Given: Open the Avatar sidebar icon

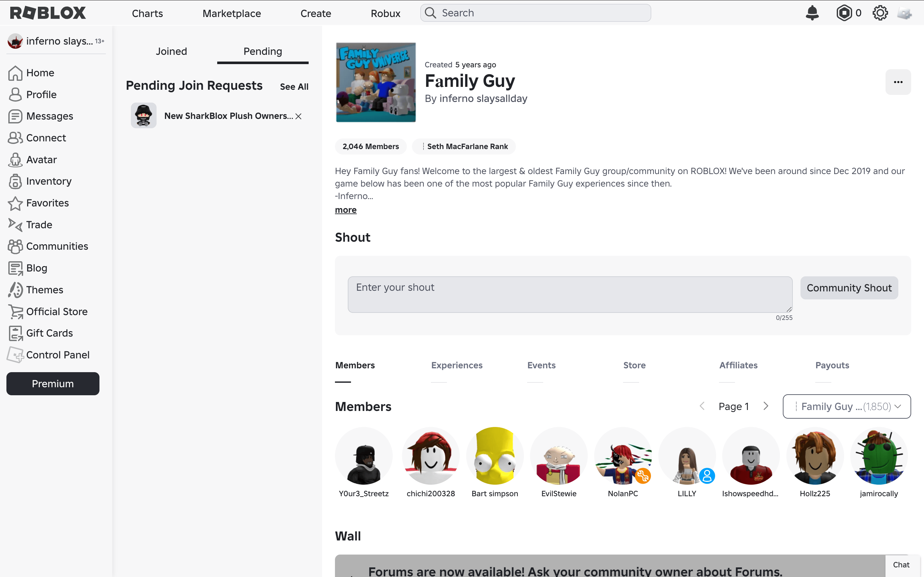Looking at the screenshot, I should coord(15,160).
